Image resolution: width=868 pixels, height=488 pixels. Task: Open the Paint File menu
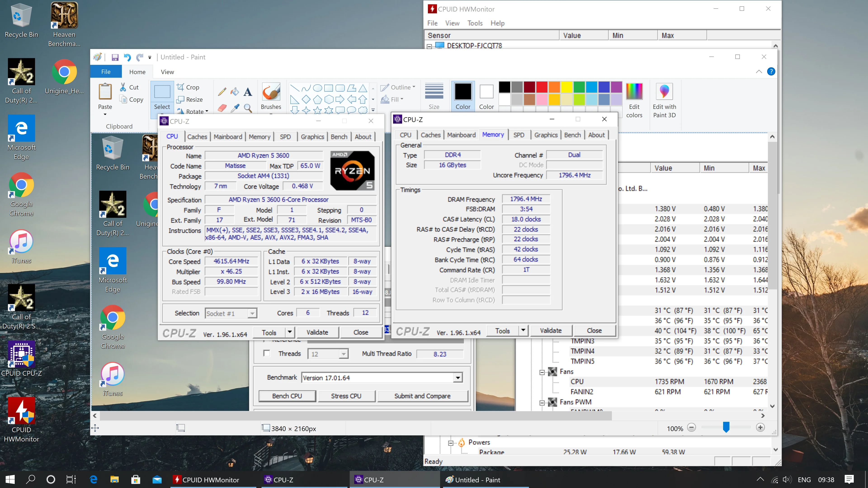tap(106, 72)
